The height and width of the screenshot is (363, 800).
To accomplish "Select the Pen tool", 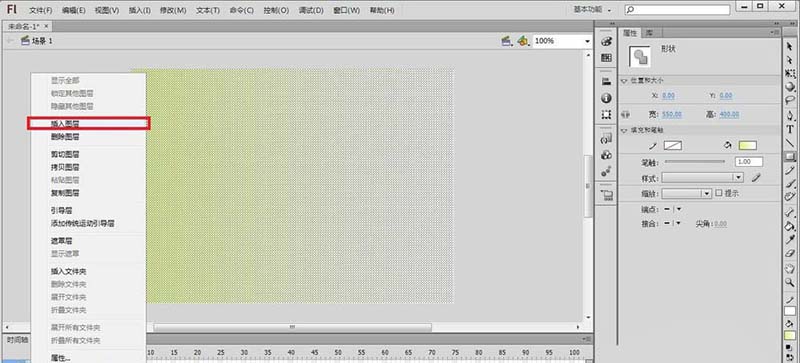I will 790,116.
